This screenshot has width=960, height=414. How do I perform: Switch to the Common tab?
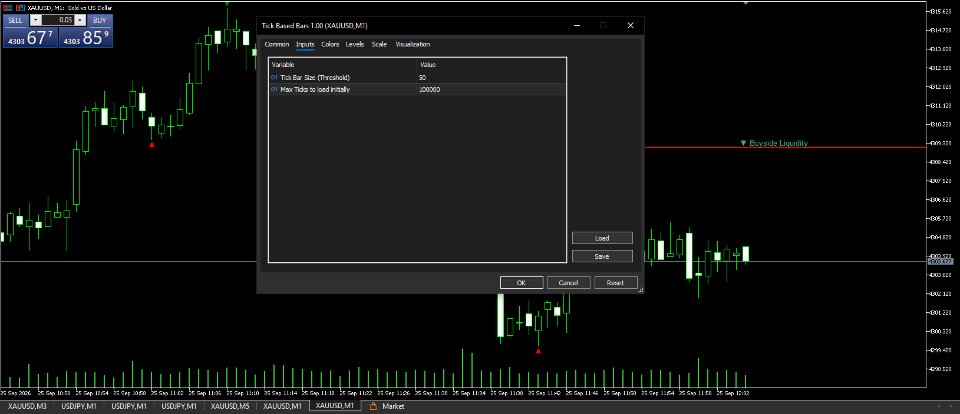(277, 44)
